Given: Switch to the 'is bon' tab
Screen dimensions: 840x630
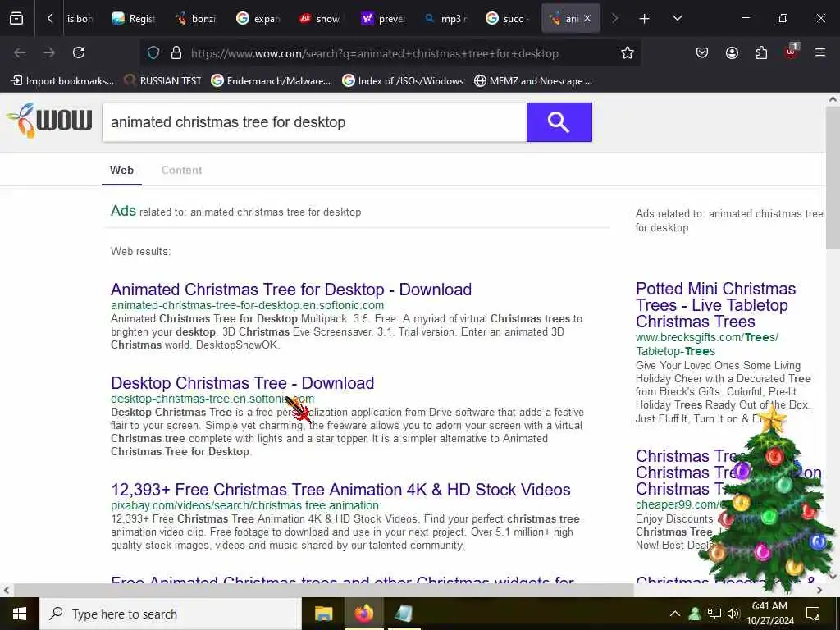Looking at the screenshot, I should 80,19.
